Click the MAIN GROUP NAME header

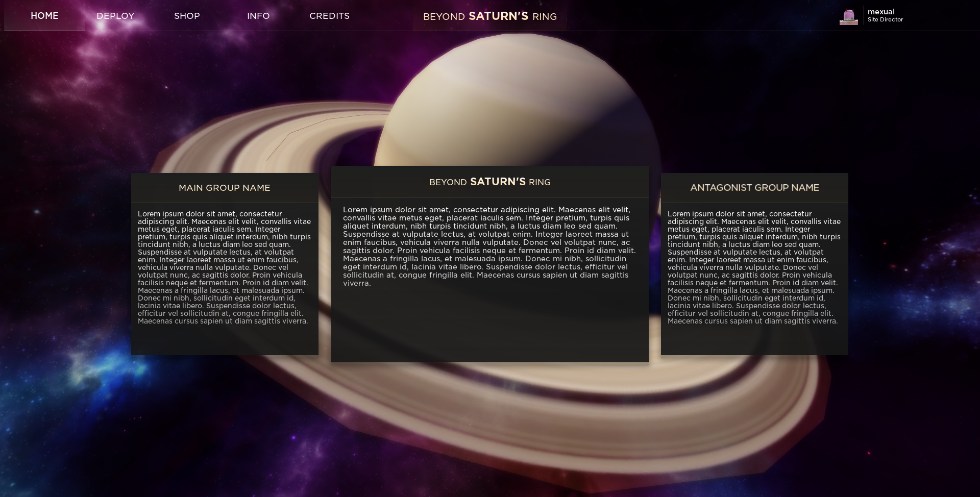point(225,188)
